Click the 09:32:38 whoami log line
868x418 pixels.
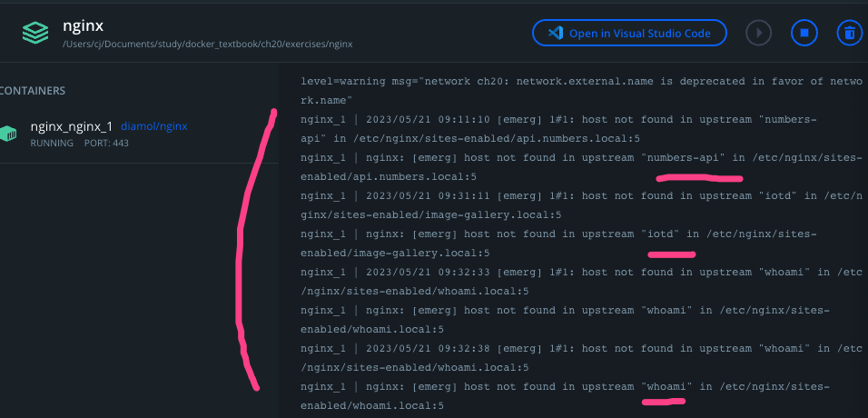[581, 358]
